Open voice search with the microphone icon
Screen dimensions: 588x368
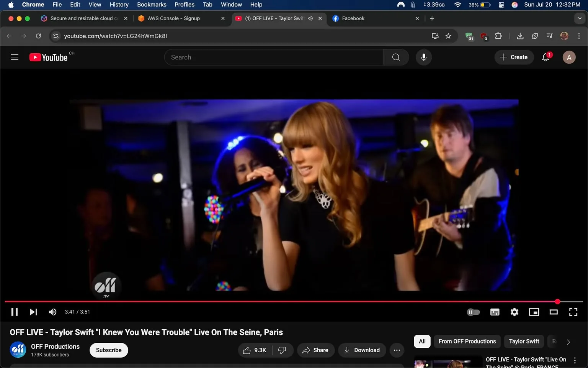click(423, 57)
